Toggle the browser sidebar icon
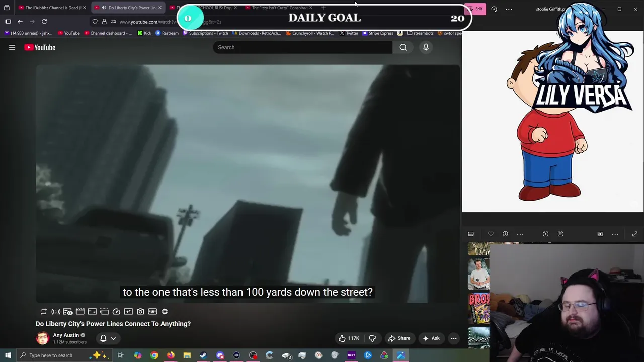 pyautogui.click(x=8, y=22)
